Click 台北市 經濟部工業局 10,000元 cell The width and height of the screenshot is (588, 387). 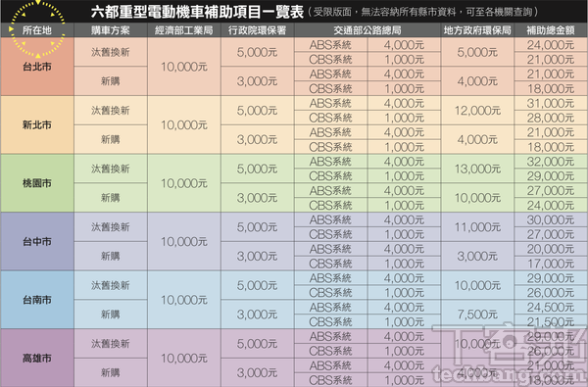(184, 67)
